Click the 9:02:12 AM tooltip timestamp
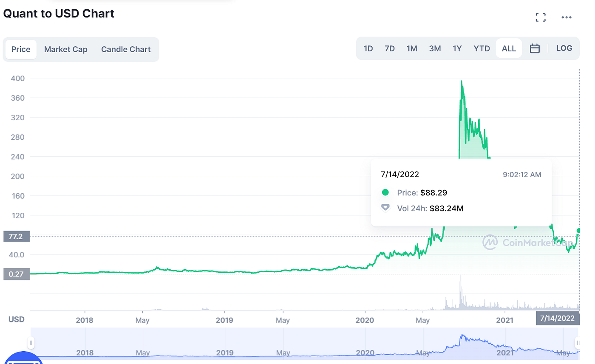This screenshot has height=364, width=595. point(522,175)
